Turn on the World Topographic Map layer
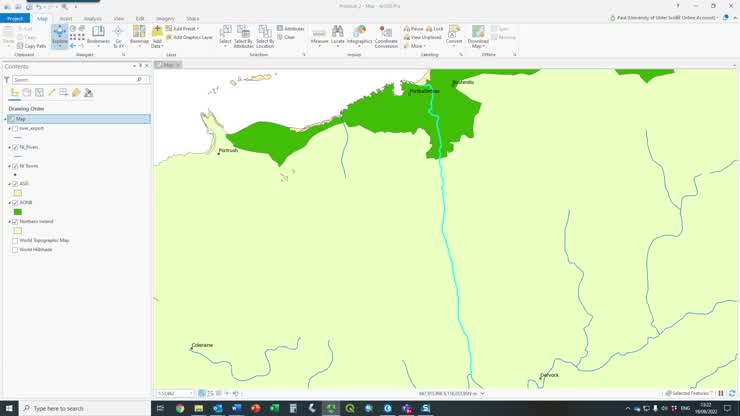 coord(15,240)
